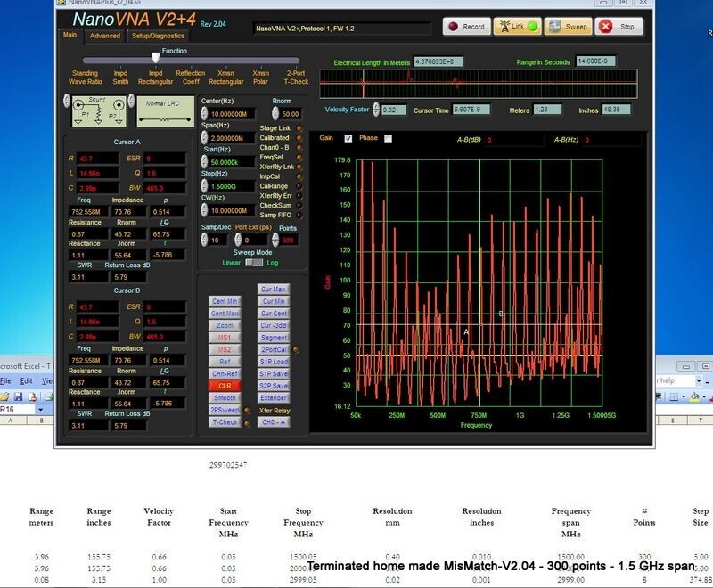Click the Cent Min button
The height and width of the screenshot is (588, 713).
[225, 301]
